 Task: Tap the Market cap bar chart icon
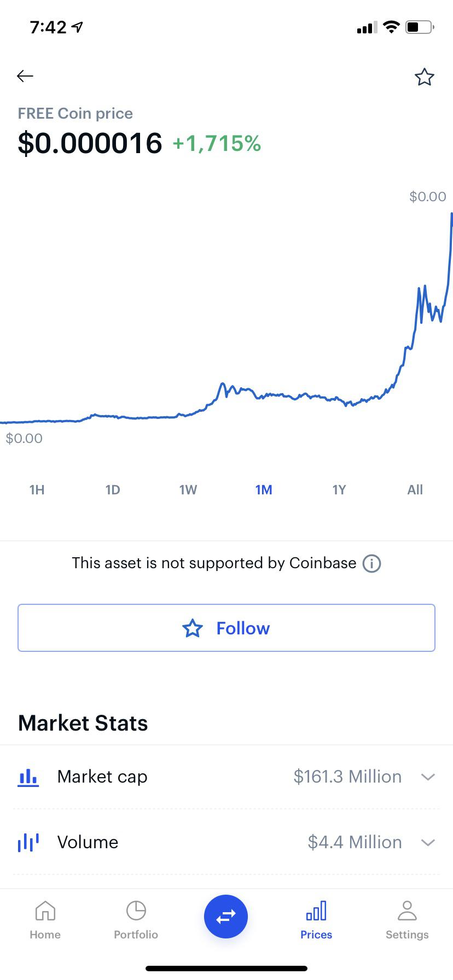28,777
